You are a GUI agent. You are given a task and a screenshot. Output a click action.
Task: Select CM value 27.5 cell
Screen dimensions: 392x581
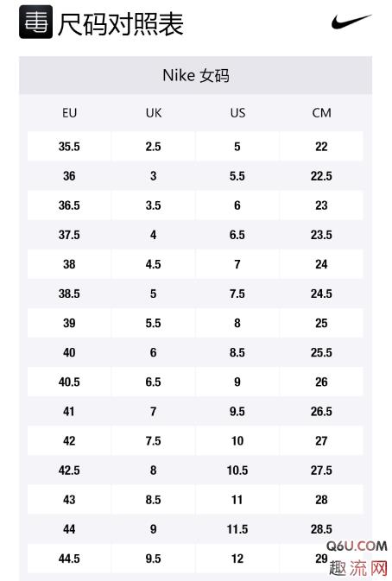321,470
